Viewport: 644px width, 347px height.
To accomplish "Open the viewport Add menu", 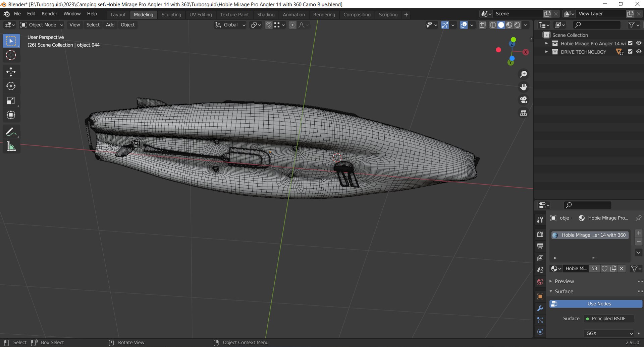I will [110, 25].
